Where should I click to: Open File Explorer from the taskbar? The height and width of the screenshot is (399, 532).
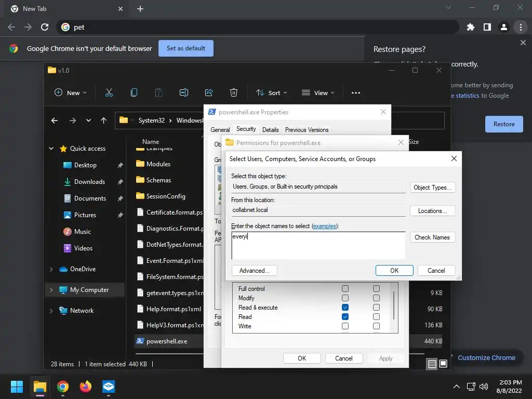(39, 387)
